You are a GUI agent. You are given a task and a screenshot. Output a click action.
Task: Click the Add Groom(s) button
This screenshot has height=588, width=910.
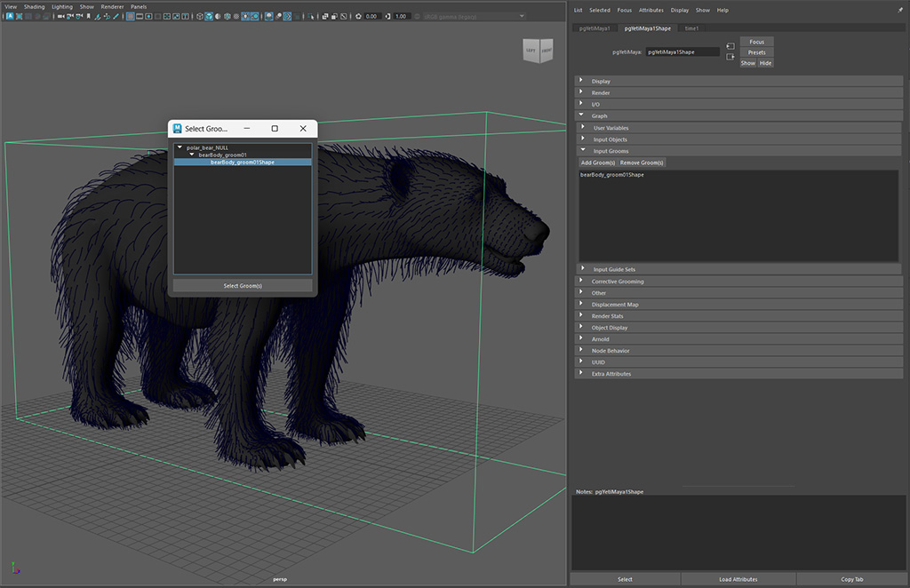click(x=597, y=163)
